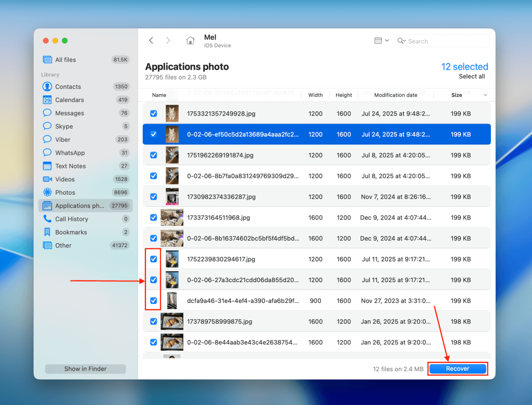Go back with the left chevron arrow

151,41
